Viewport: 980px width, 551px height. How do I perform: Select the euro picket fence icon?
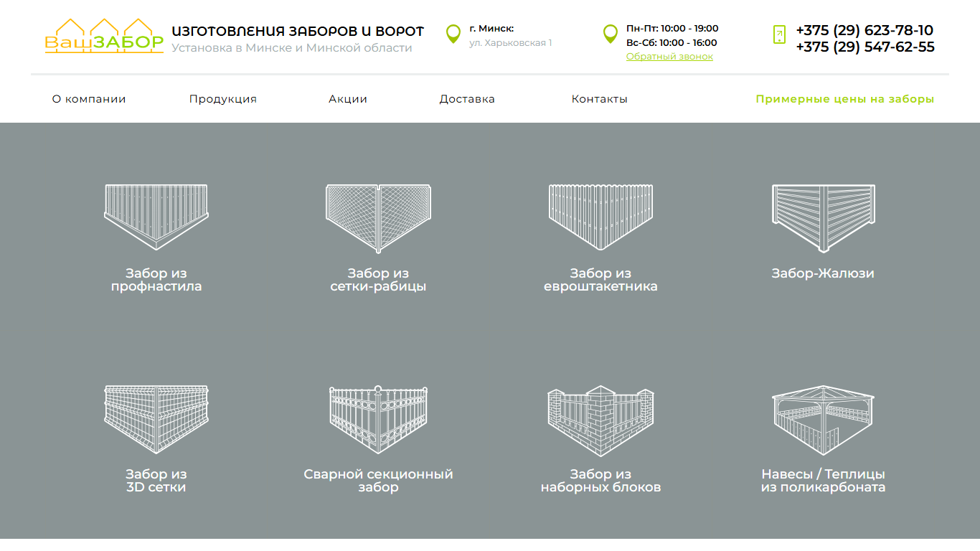click(600, 216)
